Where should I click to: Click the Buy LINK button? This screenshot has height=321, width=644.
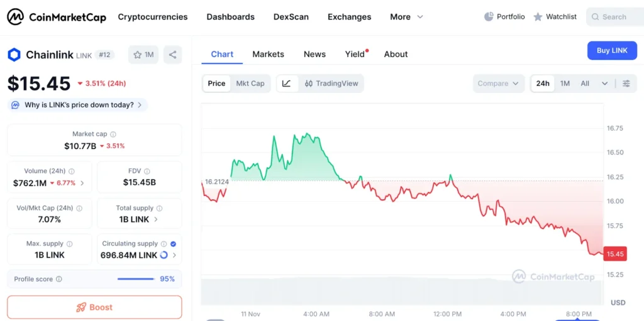[611, 50]
